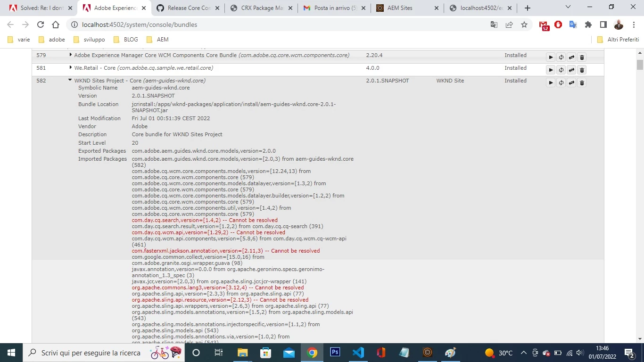The height and width of the screenshot is (362, 644).
Task: Open the 'Altri Preferiti' bookmarks folder
Action: pyautogui.click(x=618, y=40)
